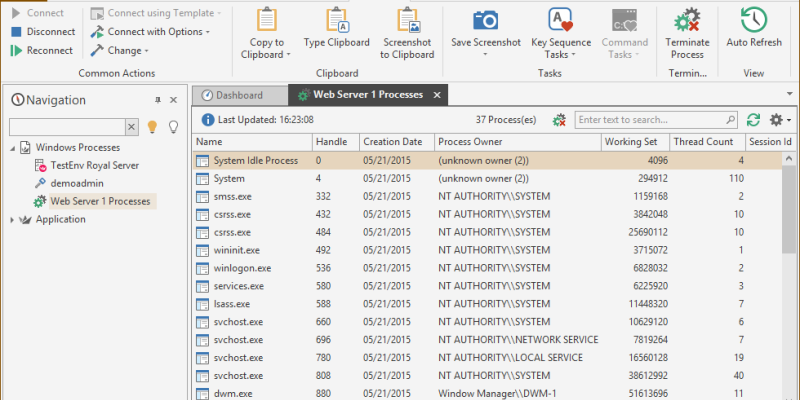Collapse the Windows Processes tree node
This screenshot has width=800, height=400.
14,148
